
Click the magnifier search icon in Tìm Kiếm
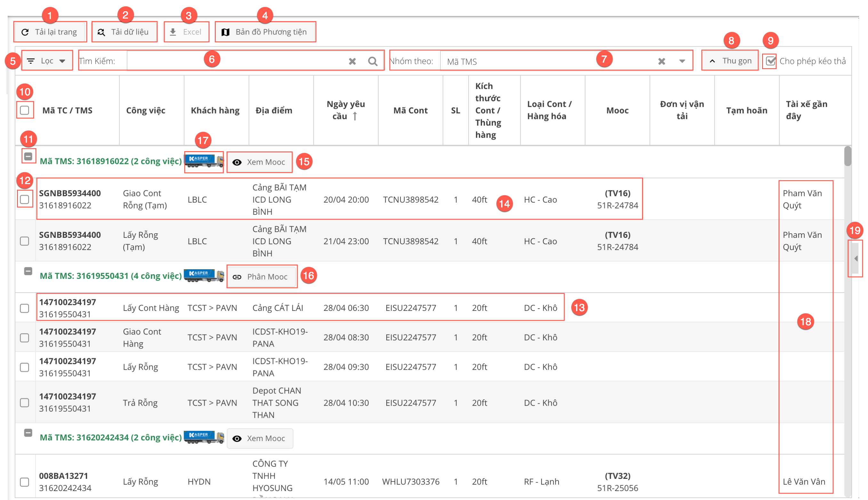373,61
